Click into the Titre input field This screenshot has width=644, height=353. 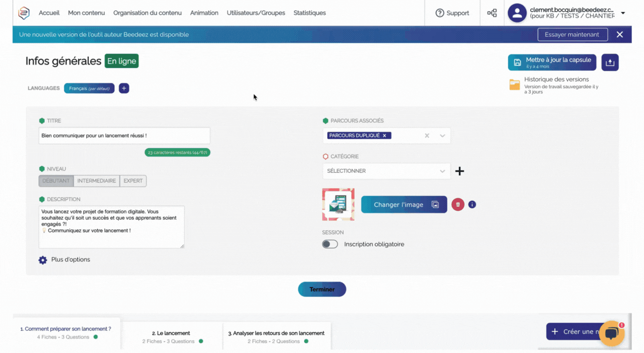click(124, 136)
